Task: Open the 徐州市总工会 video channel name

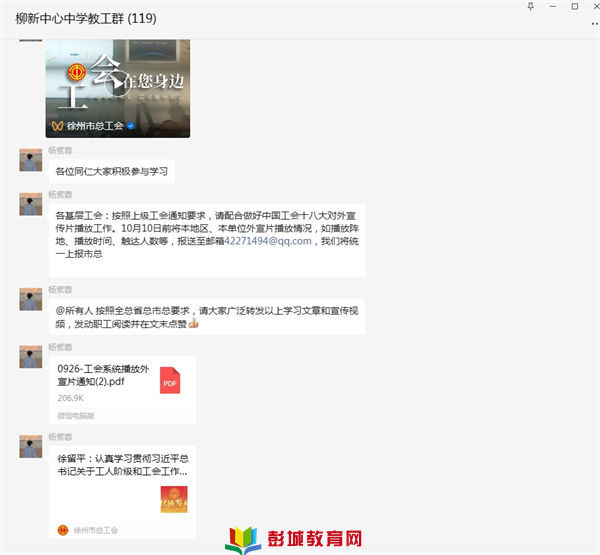Action: point(95,126)
